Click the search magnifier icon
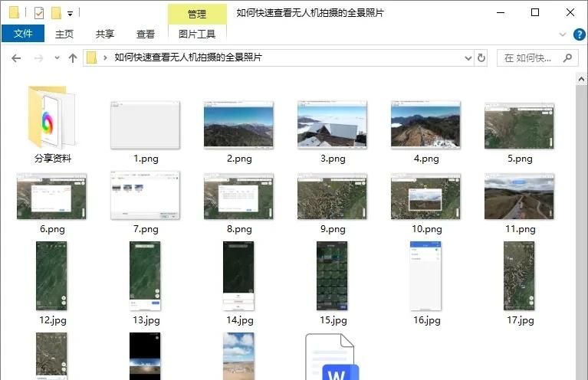The width and height of the screenshot is (588, 380). point(568,58)
